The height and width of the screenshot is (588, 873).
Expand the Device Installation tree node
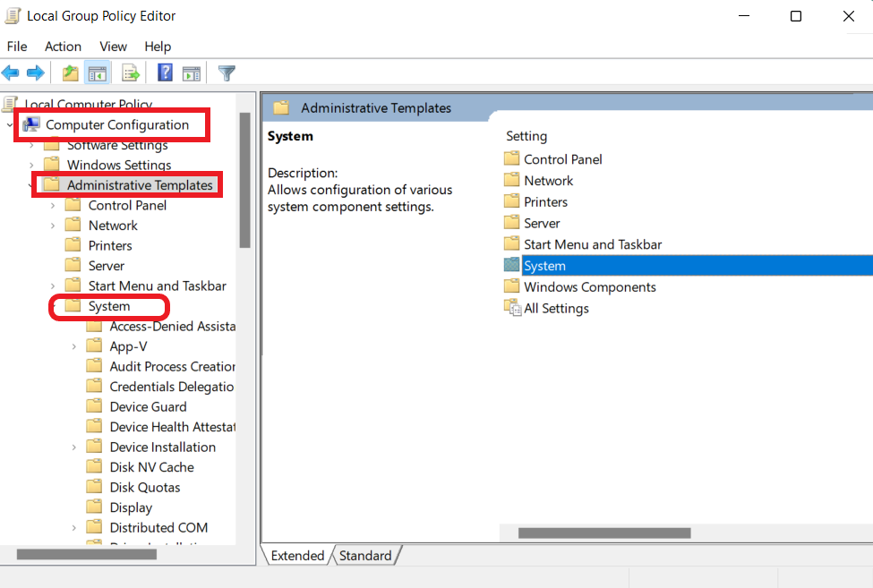pos(73,446)
